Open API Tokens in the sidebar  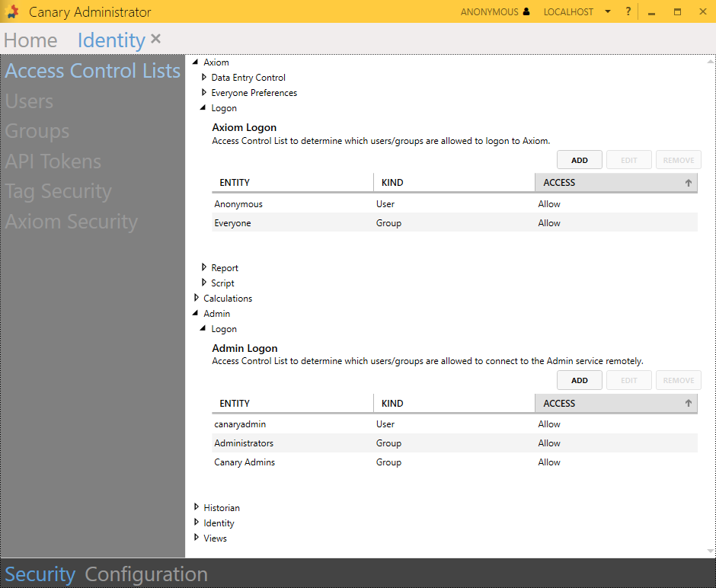pyautogui.click(x=53, y=161)
